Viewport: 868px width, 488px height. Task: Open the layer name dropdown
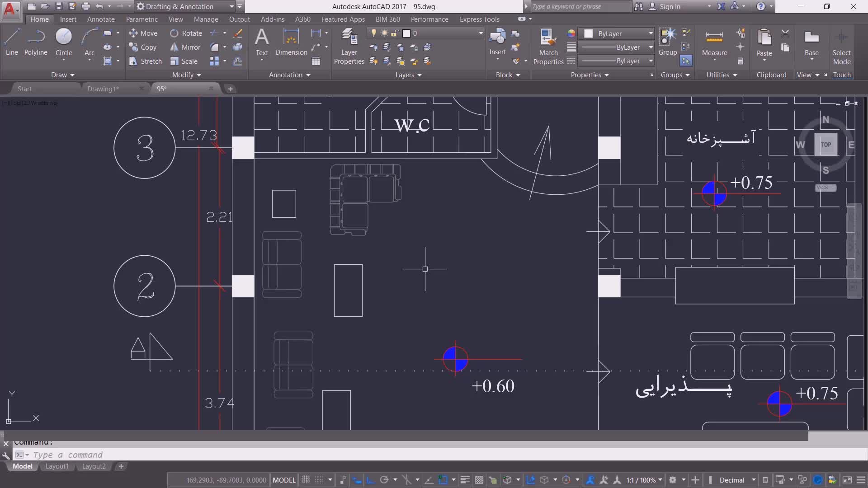pos(481,33)
